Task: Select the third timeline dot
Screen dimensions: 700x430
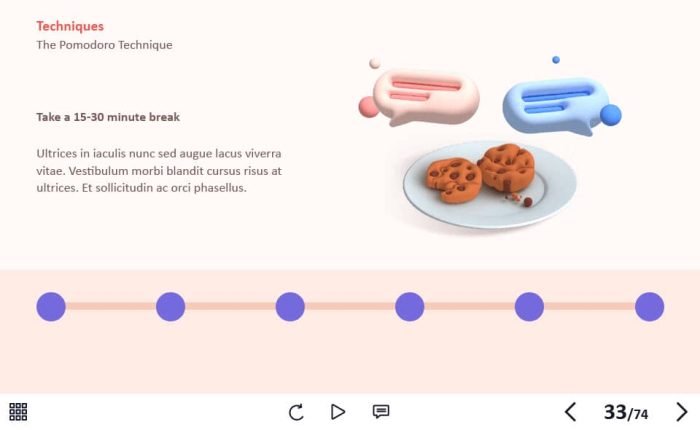Action: point(290,307)
